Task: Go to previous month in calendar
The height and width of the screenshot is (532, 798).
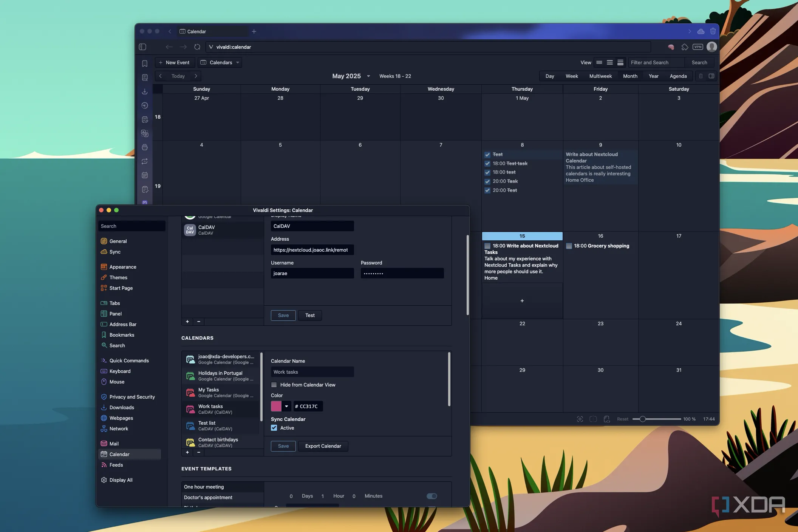Action: 161,76
